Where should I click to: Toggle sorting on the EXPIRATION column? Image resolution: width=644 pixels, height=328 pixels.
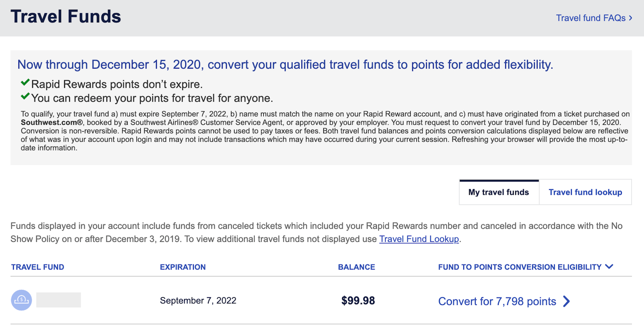tap(183, 267)
